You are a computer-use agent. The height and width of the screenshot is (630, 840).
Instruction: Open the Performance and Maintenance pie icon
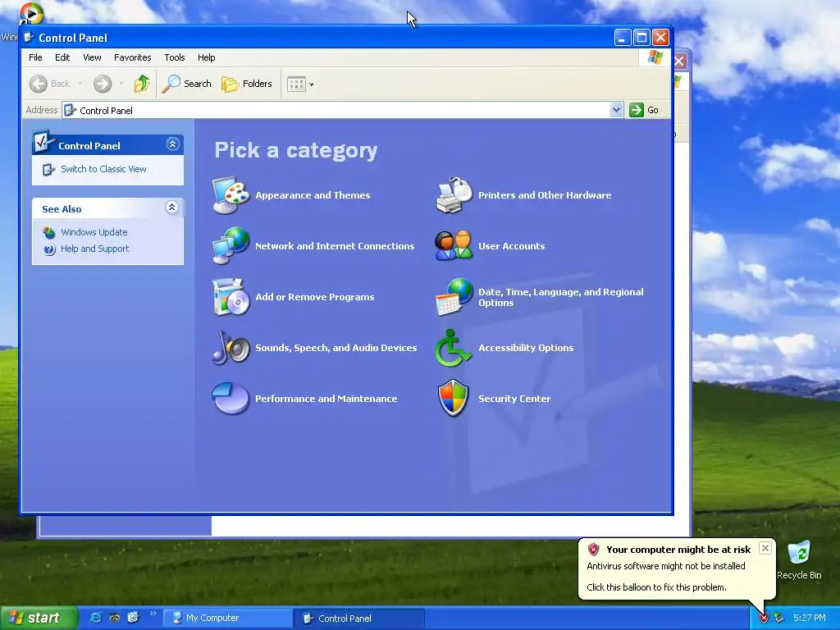231,398
